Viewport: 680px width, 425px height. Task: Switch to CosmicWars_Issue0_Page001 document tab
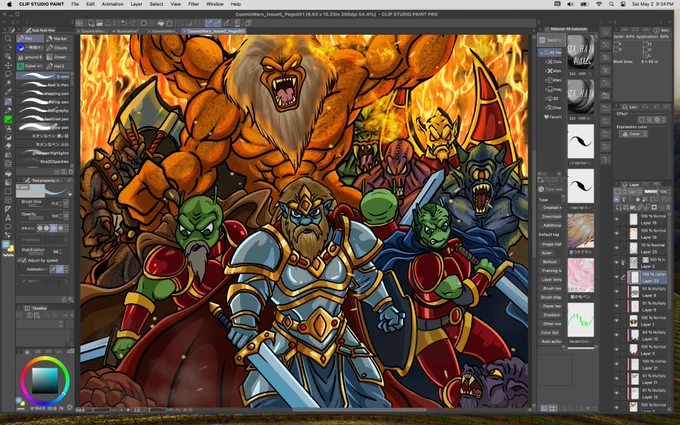[x=216, y=31]
